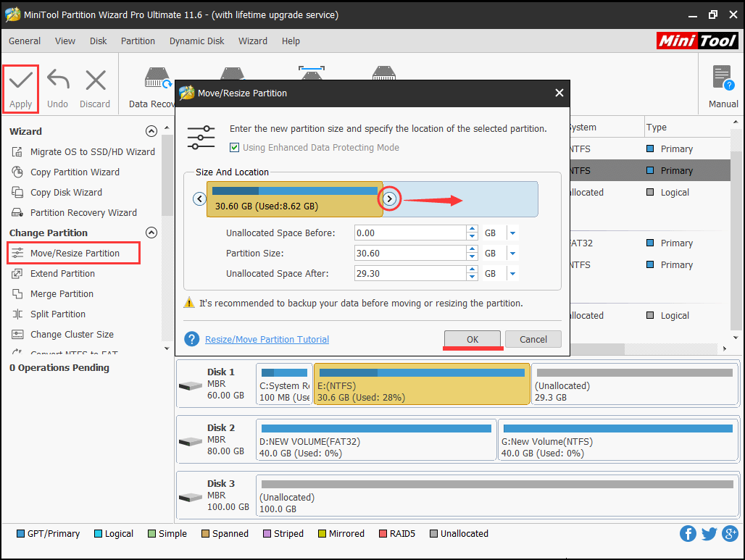Collapse the Wizard section

click(151, 131)
